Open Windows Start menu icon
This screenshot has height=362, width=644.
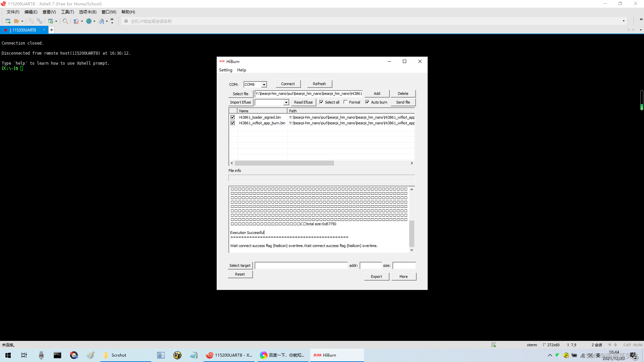click(8, 355)
